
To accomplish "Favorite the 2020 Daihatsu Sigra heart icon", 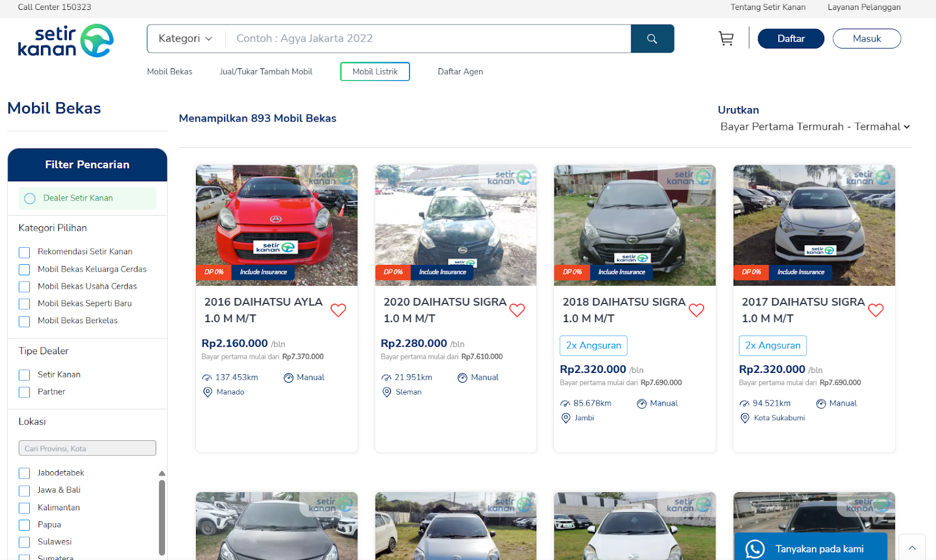I will coord(517,310).
